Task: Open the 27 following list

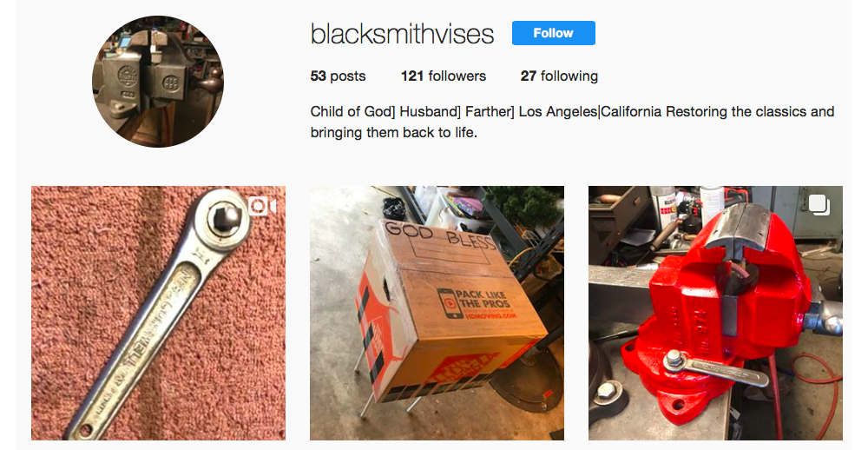Action: pyautogui.click(x=559, y=76)
